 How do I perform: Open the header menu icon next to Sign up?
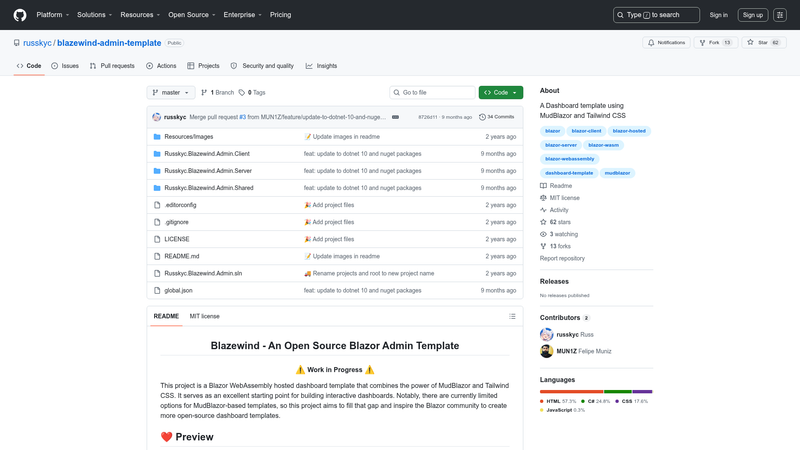click(x=780, y=15)
